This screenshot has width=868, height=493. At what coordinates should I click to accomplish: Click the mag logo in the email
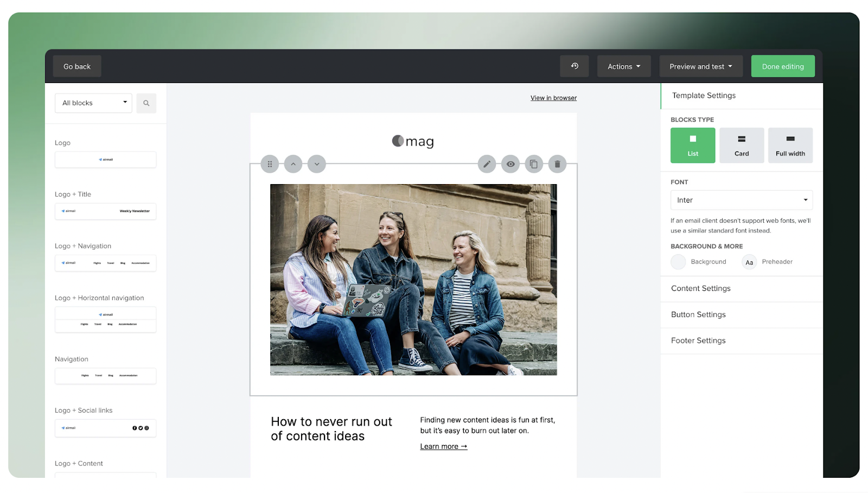(413, 141)
